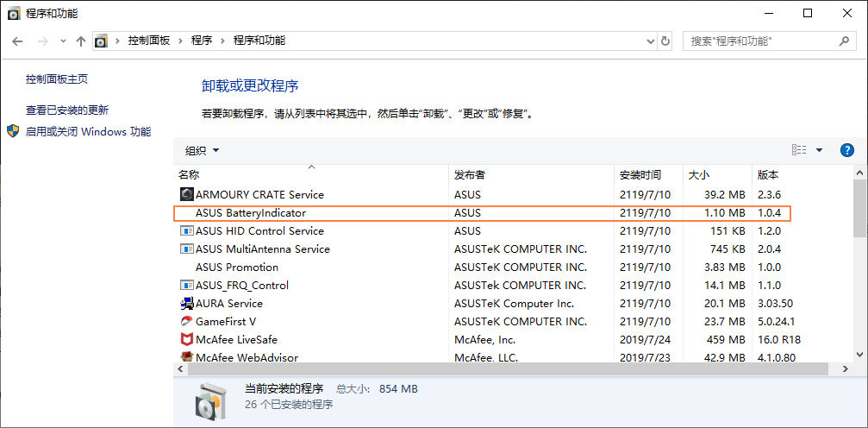Go up one level arrow

point(81,41)
